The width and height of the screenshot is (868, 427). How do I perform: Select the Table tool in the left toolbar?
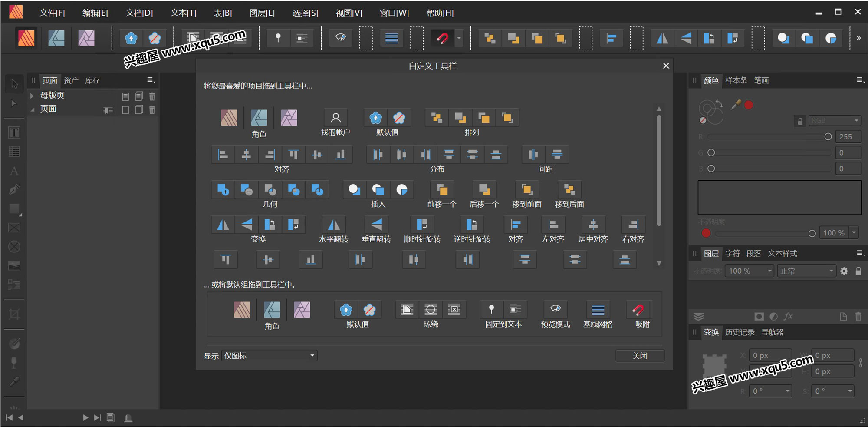pyautogui.click(x=14, y=152)
